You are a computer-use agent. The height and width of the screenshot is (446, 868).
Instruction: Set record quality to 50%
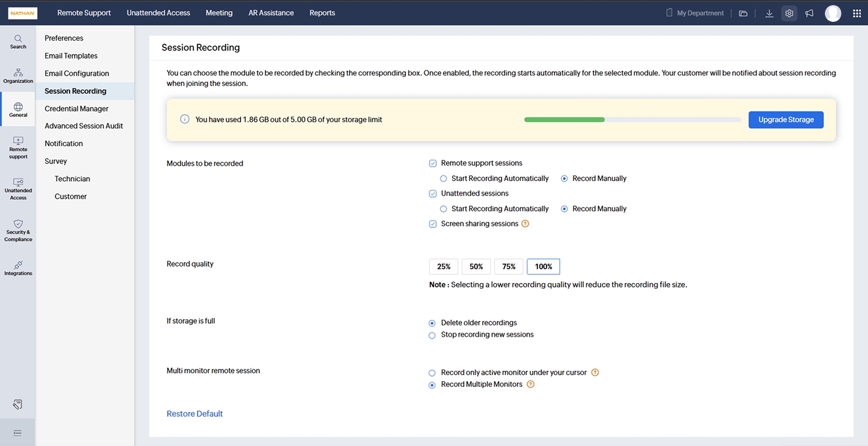(476, 266)
